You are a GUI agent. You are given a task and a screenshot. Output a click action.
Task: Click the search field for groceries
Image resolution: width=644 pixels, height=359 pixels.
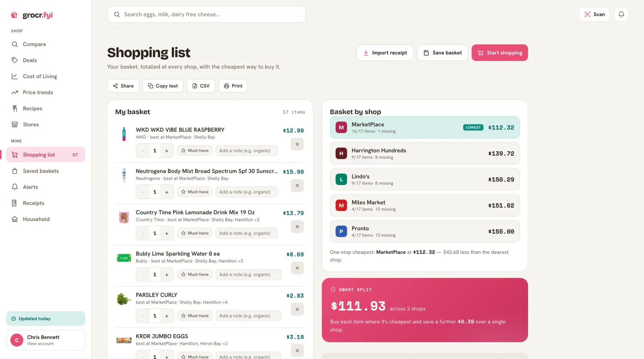pos(207,15)
